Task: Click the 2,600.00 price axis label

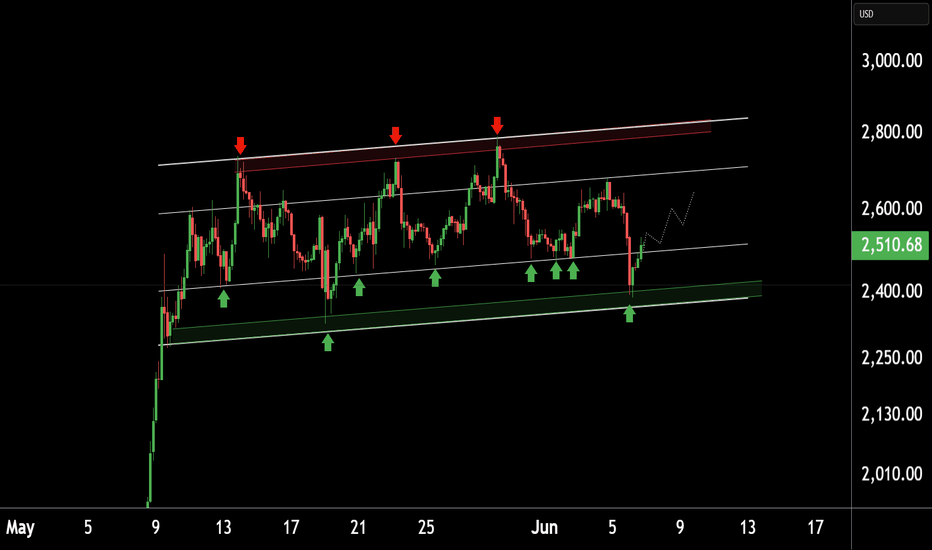Action: [x=892, y=209]
